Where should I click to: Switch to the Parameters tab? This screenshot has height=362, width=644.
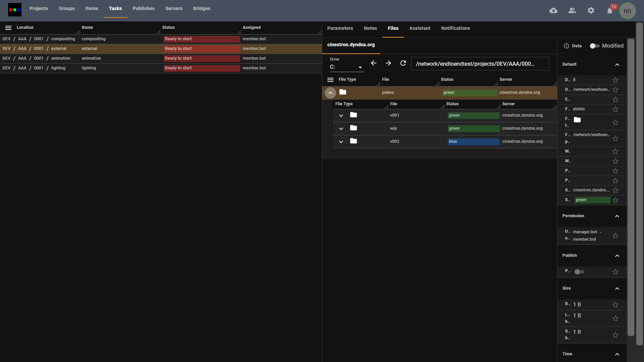(340, 28)
